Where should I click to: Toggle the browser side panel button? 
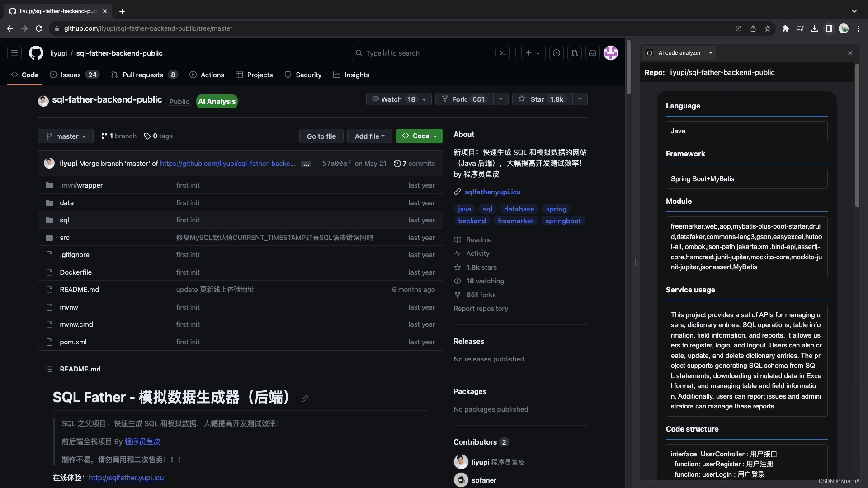[x=829, y=28]
